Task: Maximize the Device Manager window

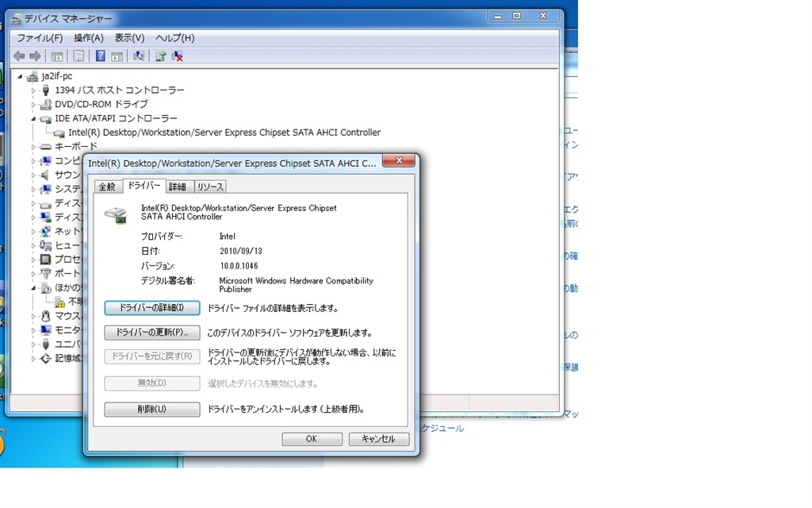Action: click(x=516, y=16)
